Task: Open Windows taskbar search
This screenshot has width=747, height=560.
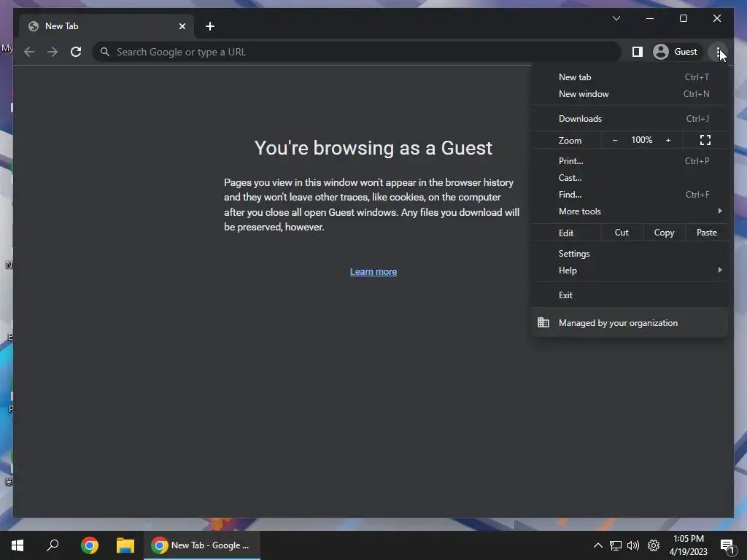Action: coord(53,545)
